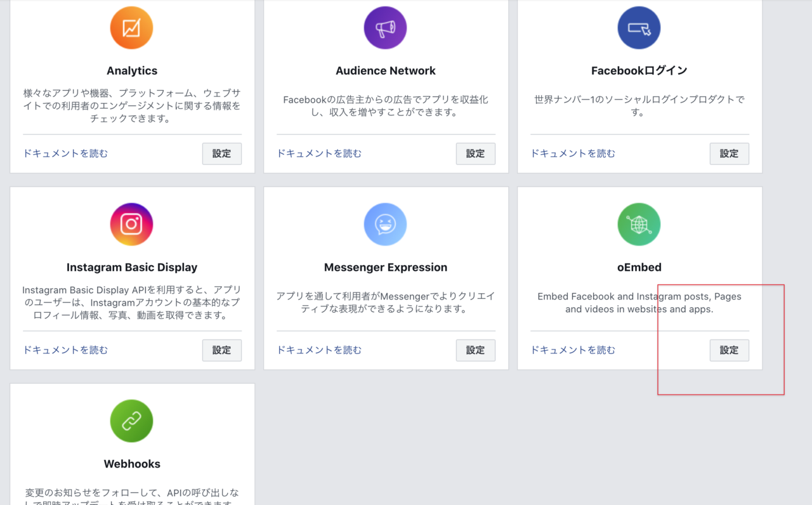Click the purple Audience Network megaphone icon
This screenshot has height=505, width=812.
386,28
